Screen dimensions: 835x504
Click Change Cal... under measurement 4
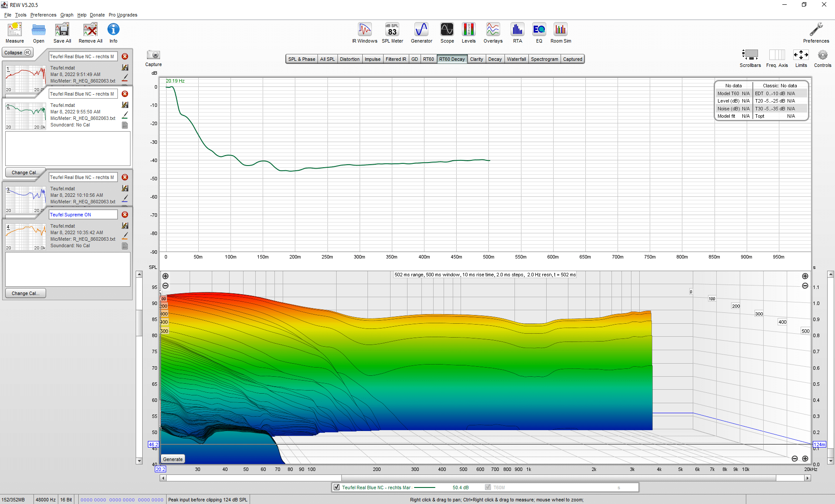[x=25, y=293]
